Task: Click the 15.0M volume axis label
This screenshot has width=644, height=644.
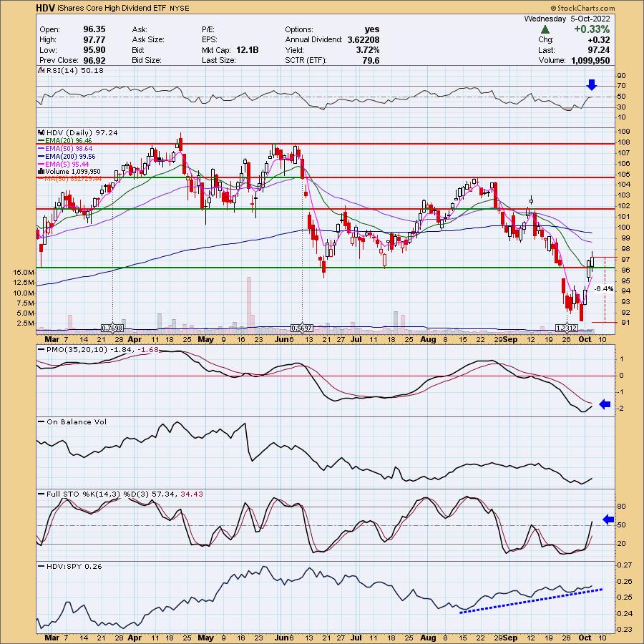Action: 24,273
